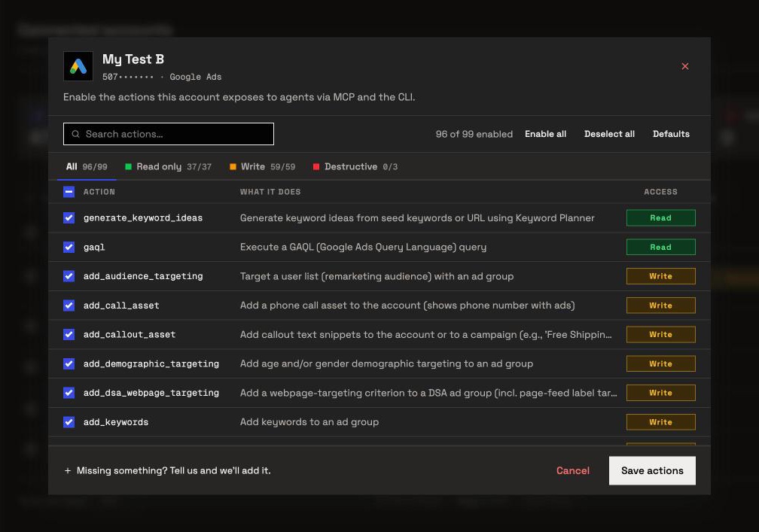The height and width of the screenshot is (532, 759).
Task: Click the Enable the actions subtitle text
Action: pos(239,97)
